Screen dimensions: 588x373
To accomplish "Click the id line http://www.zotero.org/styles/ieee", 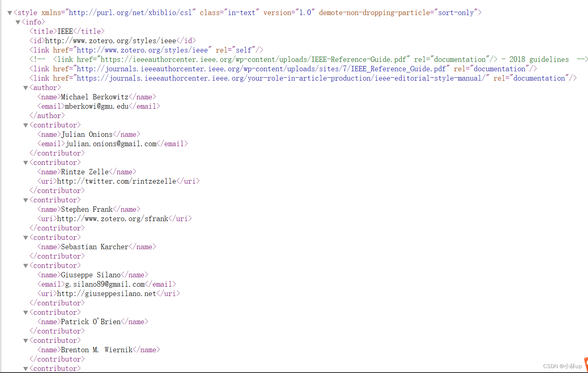I will pos(113,41).
